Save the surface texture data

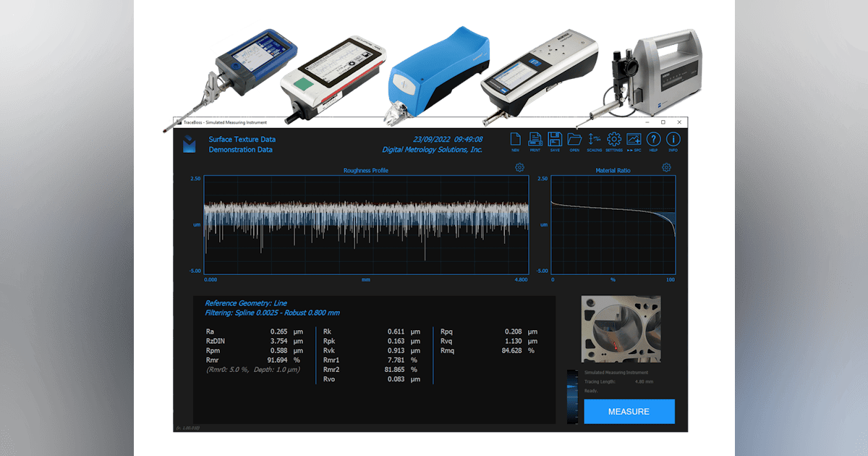click(555, 138)
